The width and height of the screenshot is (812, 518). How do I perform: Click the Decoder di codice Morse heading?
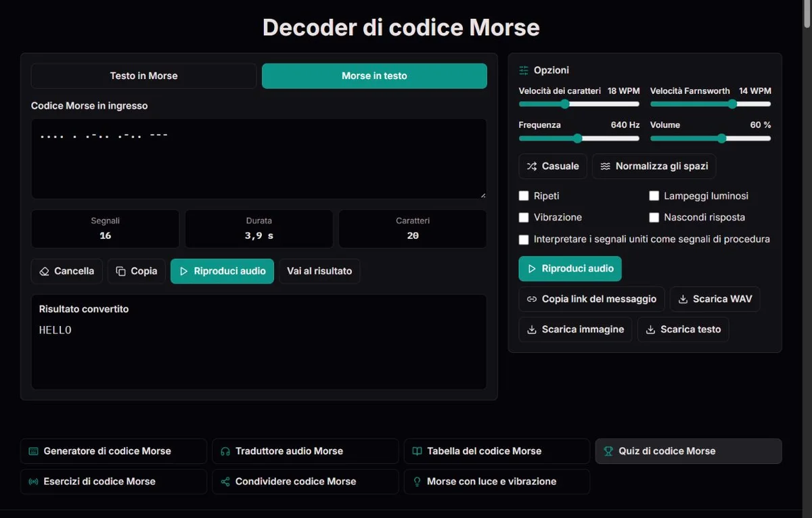(x=401, y=28)
